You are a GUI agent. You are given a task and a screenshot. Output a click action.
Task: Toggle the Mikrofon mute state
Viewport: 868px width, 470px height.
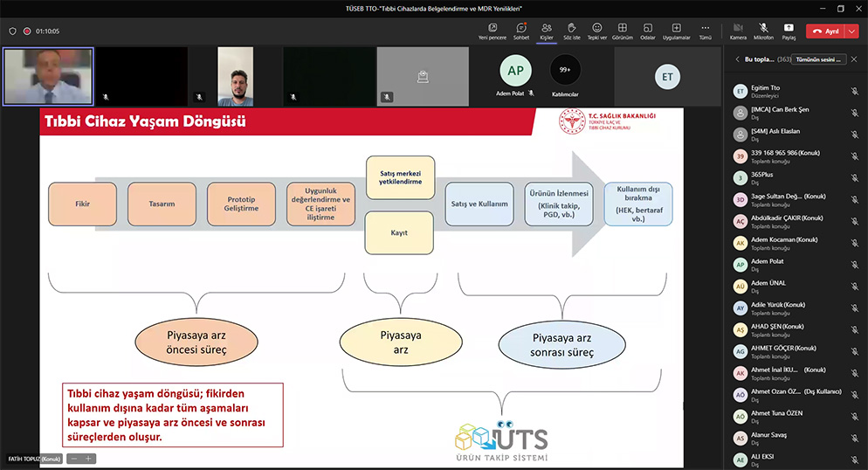(763, 31)
